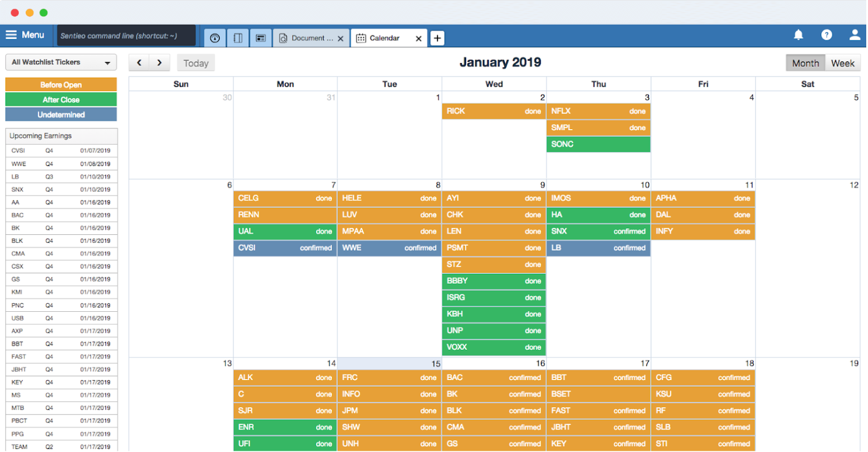Open RICK event on January 2
The width and height of the screenshot is (868, 452).
pos(494,111)
